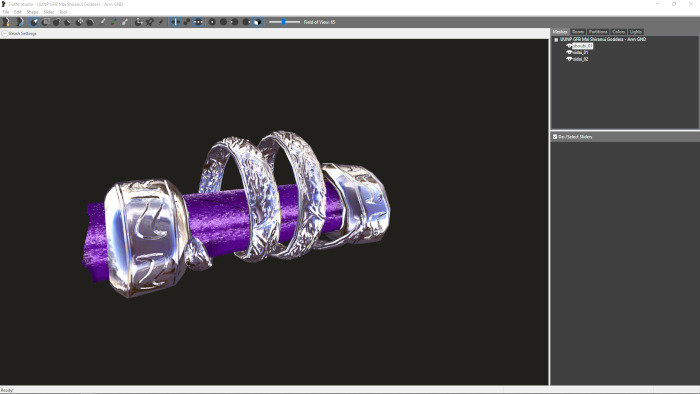Select the mesh name ending in _02
Viewport: 700px width, 394px height.
pyautogui.click(x=580, y=59)
